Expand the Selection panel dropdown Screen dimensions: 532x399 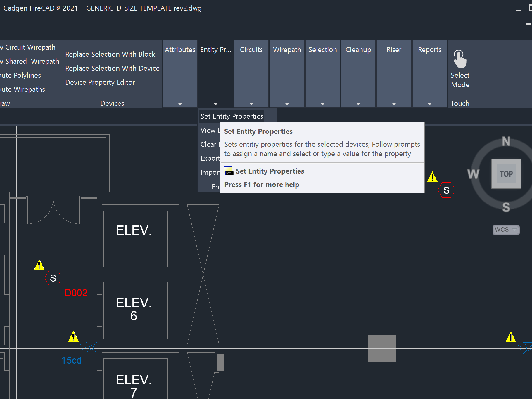click(323, 104)
